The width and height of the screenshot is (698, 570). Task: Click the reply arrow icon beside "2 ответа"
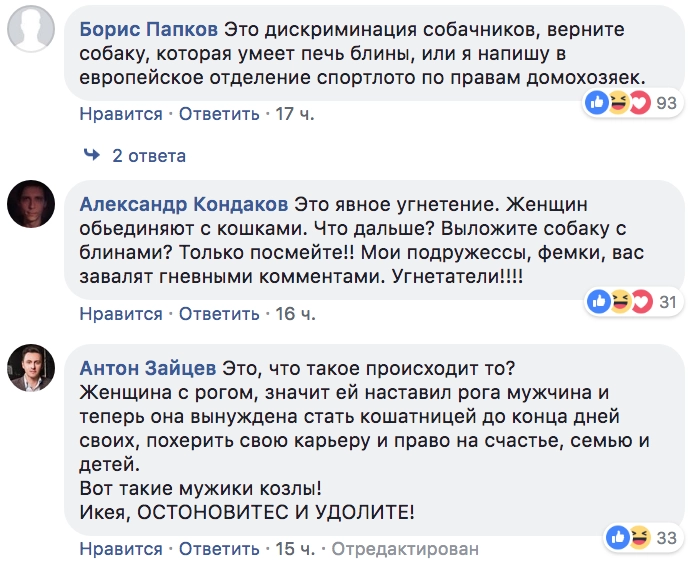[x=92, y=156]
